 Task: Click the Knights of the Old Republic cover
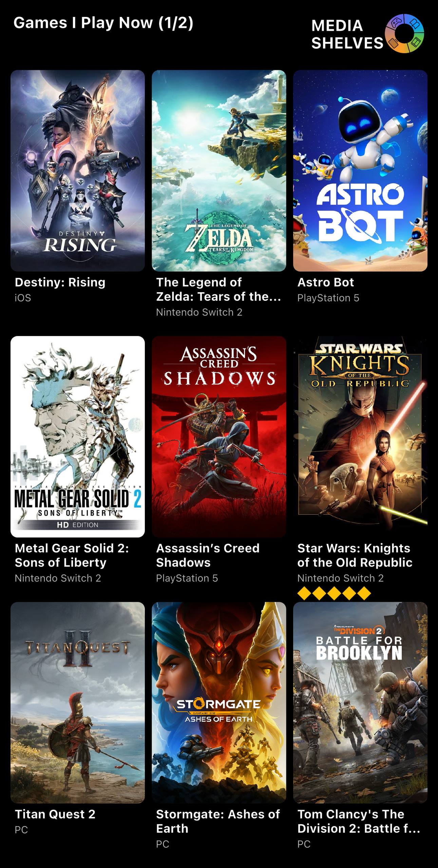pyautogui.click(x=360, y=437)
